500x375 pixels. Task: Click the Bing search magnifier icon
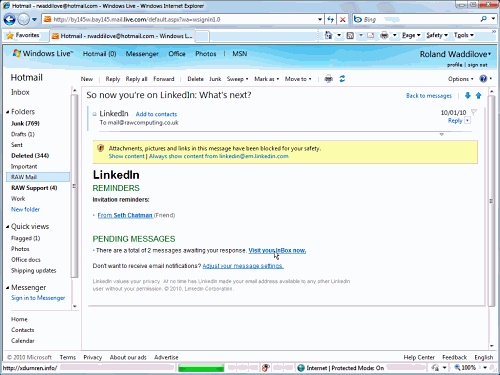[483, 19]
